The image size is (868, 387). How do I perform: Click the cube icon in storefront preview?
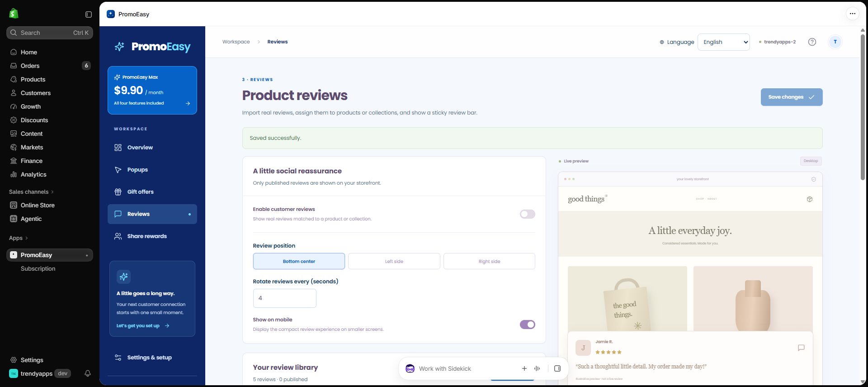tap(810, 199)
